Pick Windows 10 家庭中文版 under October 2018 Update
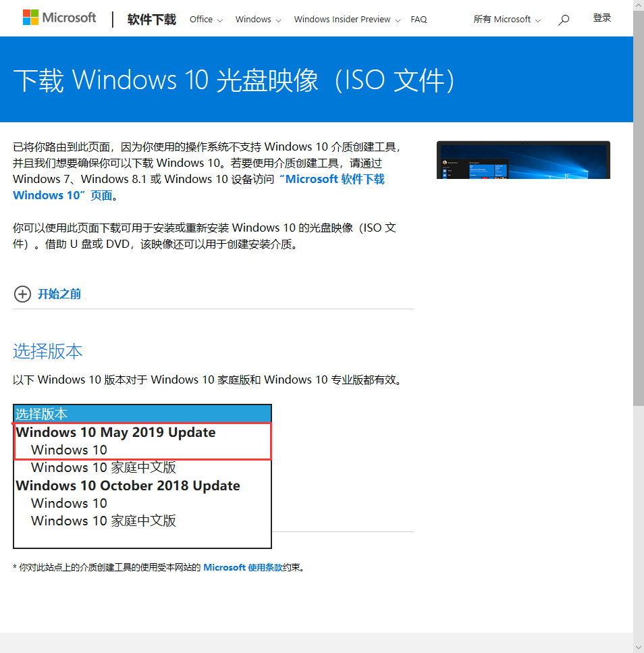This screenshot has width=644, height=653. 103,521
